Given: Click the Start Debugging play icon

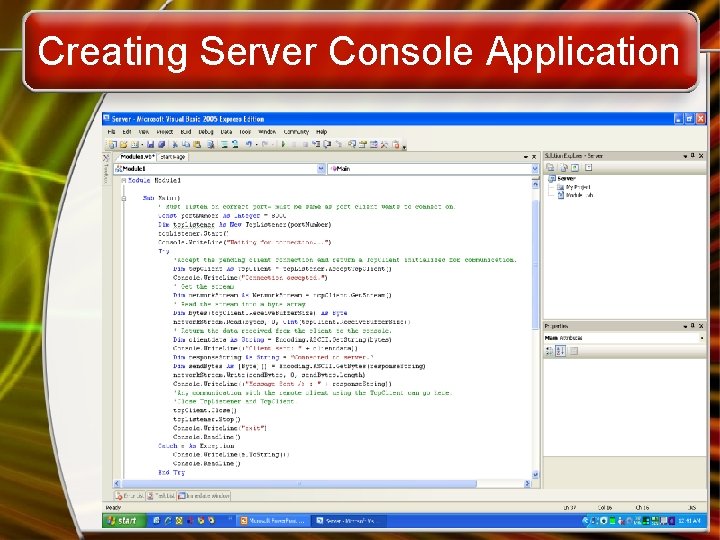Looking at the screenshot, I should point(283,145).
